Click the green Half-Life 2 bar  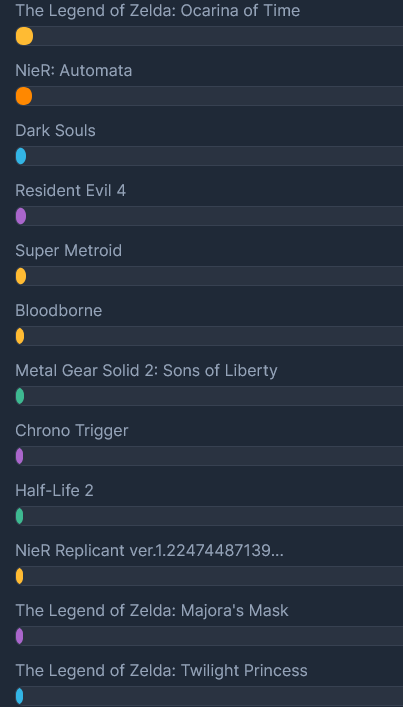(19, 516)
